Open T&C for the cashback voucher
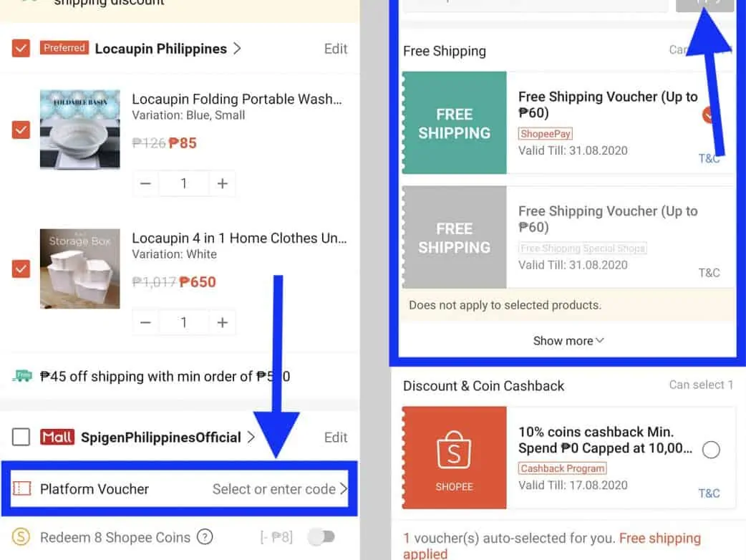The width and height of the screenshot is (746, 560). click(709, 493)
